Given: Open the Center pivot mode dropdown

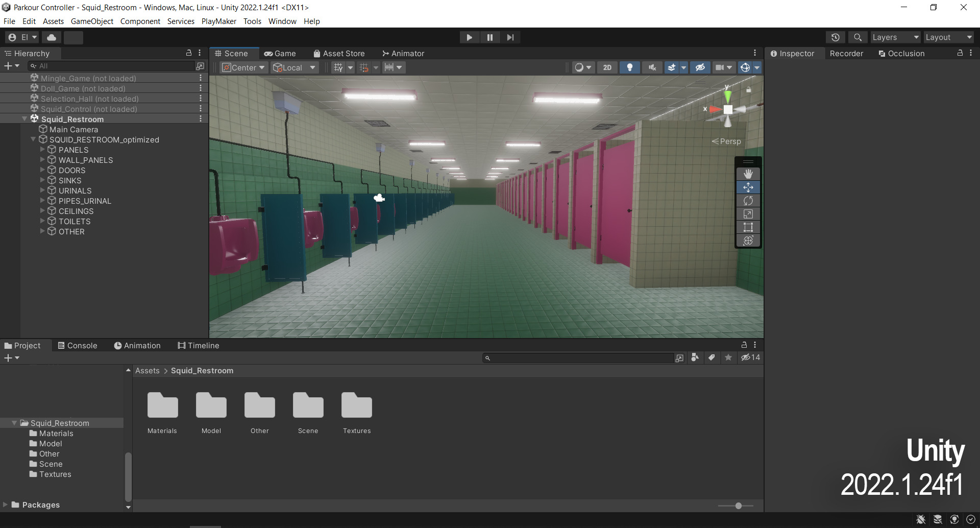Looking at the screenshot, I should [x=243, y=67].
